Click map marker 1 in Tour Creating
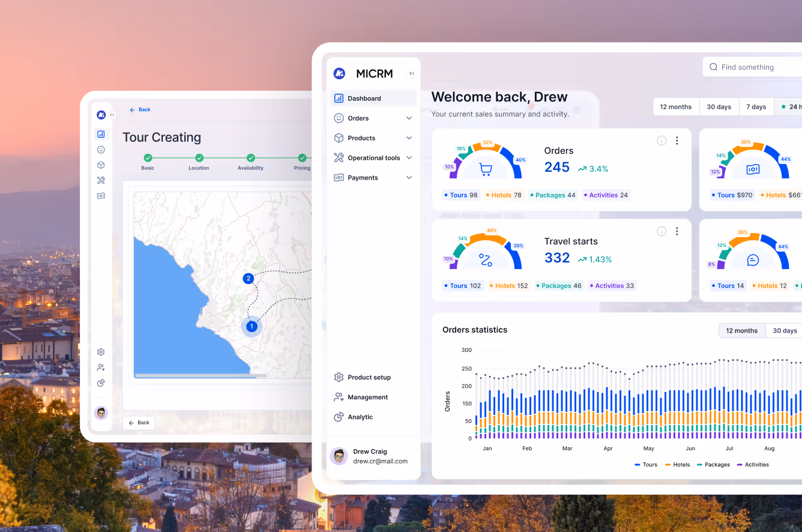Screen dimensions: 802x532 coord(252,327)
